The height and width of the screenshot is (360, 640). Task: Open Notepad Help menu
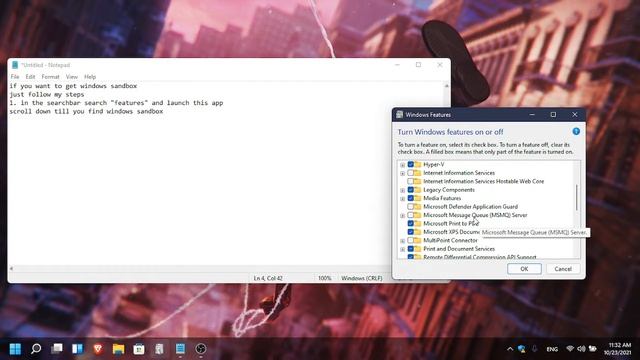pos(90,76)
